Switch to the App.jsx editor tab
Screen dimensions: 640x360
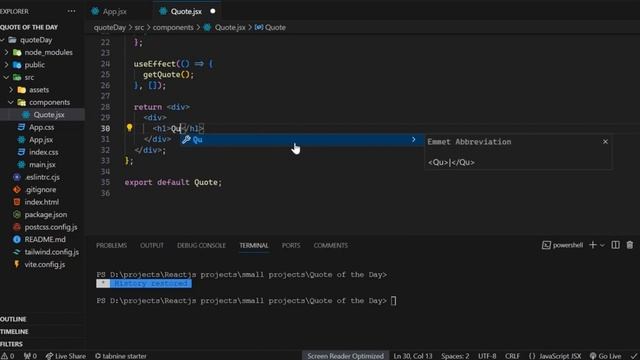109,11
